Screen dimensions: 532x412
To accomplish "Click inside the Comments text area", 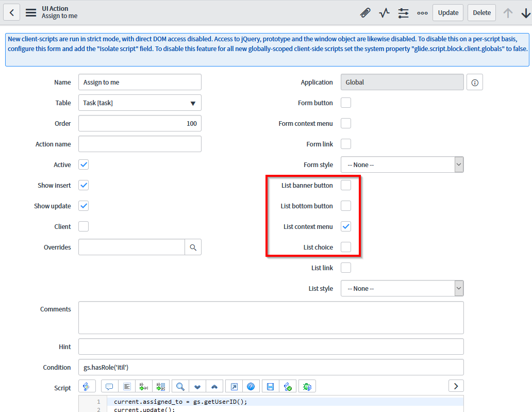I will [271, 318].
